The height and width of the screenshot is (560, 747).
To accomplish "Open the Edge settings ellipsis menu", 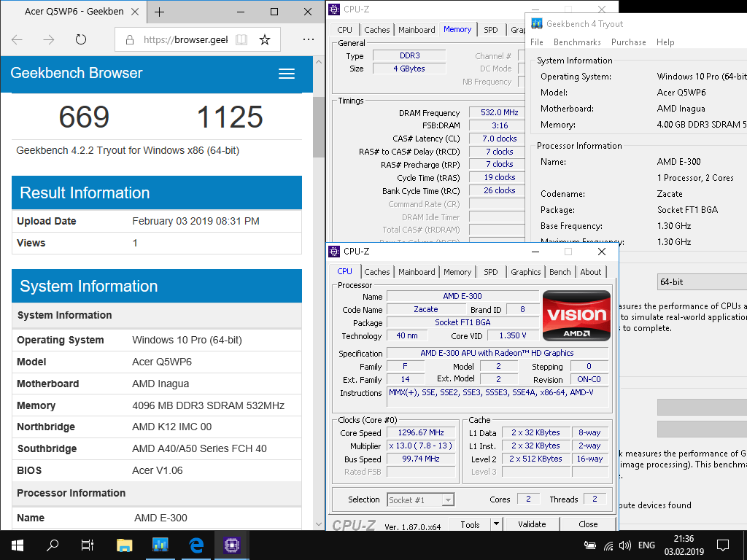I will coord(309,39).
